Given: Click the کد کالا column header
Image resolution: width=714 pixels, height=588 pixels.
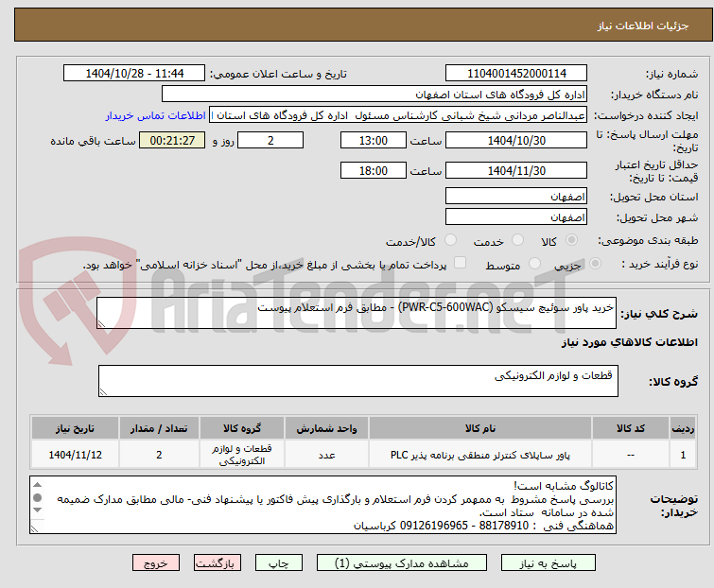Looking at the screenshot, I should coord(630,428).
